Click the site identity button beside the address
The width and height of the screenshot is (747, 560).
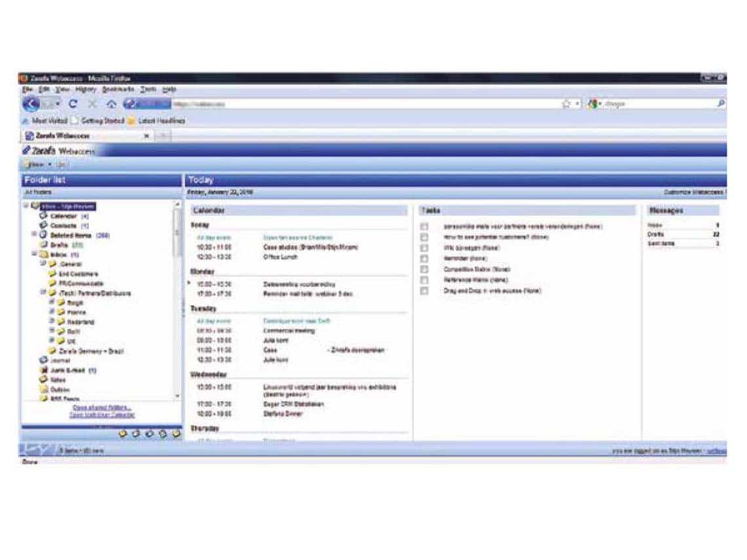tap(147, 103)
